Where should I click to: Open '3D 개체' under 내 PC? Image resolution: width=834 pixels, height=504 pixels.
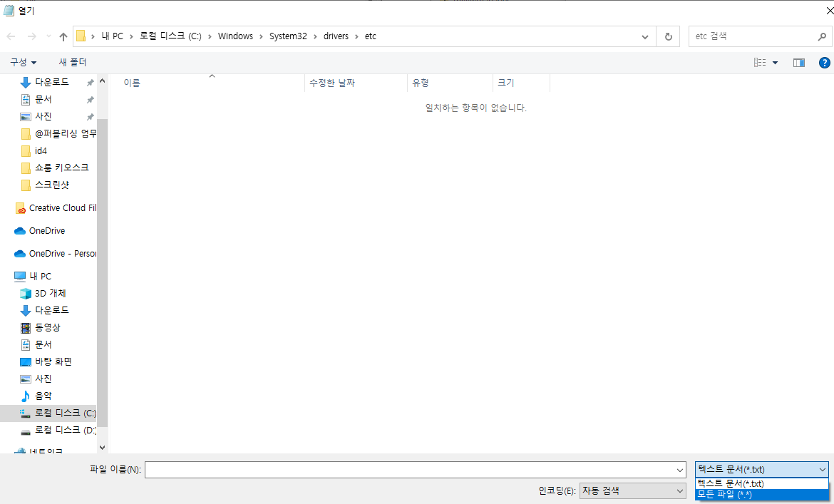51,294
